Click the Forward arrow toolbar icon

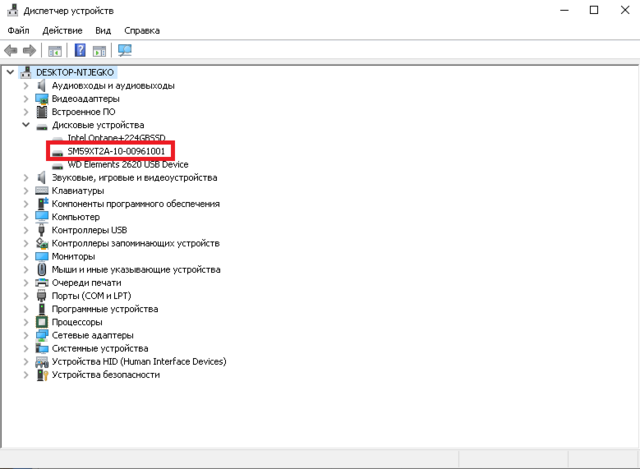(x=30, y=50)
